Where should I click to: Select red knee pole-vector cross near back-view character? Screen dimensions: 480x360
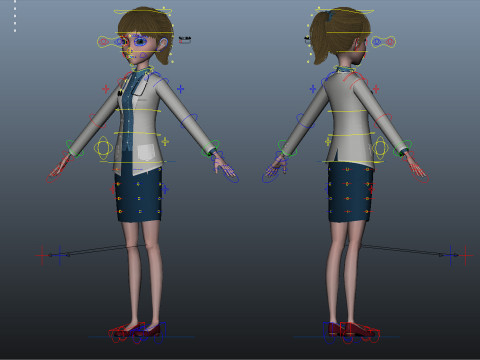coord(466,256)
